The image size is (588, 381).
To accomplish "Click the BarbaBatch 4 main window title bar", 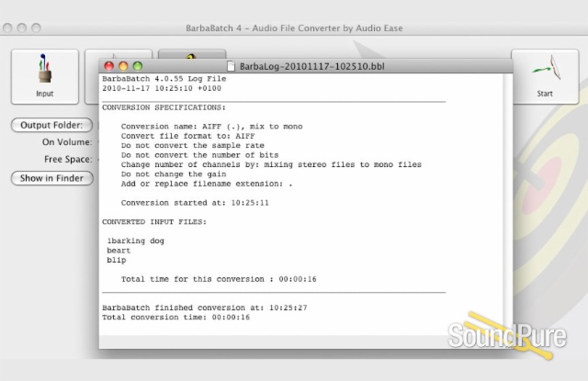I will pos(294,28).
